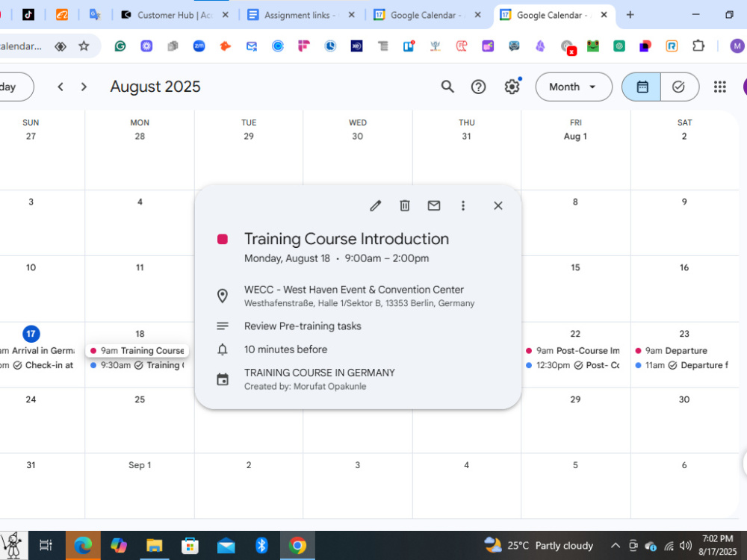Click Review Pre-training tasks description
The width and height of the screenshot is (747, 560).
tap(303, 326)
